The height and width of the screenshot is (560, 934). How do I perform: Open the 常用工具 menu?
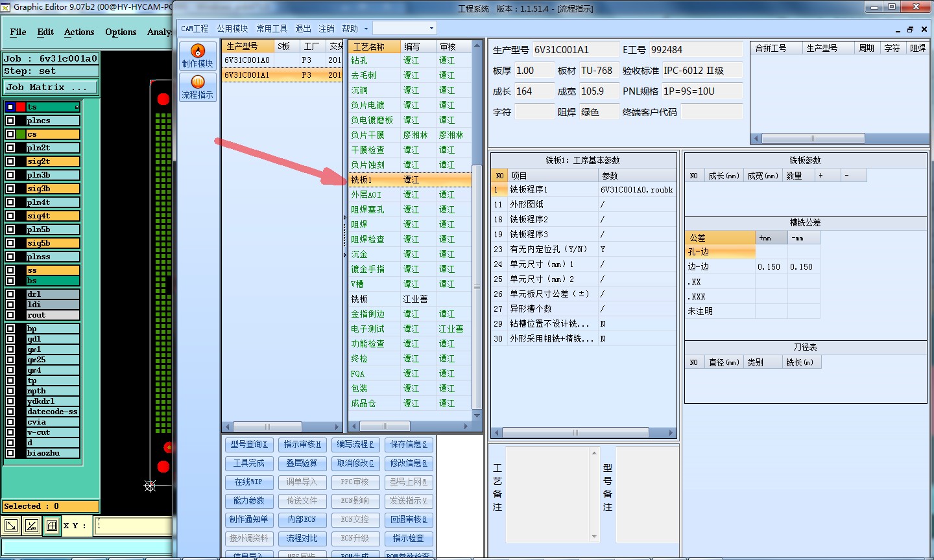pyautogui.click(x=272, y=29)
